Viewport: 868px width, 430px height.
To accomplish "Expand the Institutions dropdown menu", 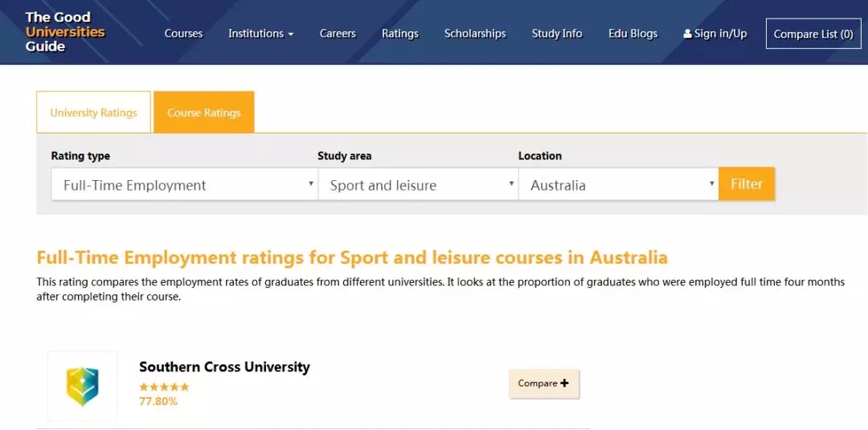I will pos(260,34).
